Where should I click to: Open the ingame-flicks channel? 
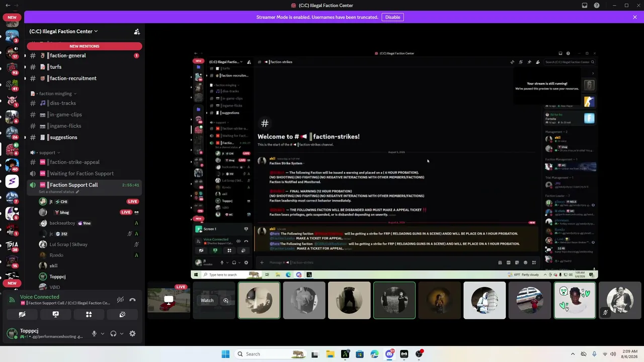(x=84, y=126)
